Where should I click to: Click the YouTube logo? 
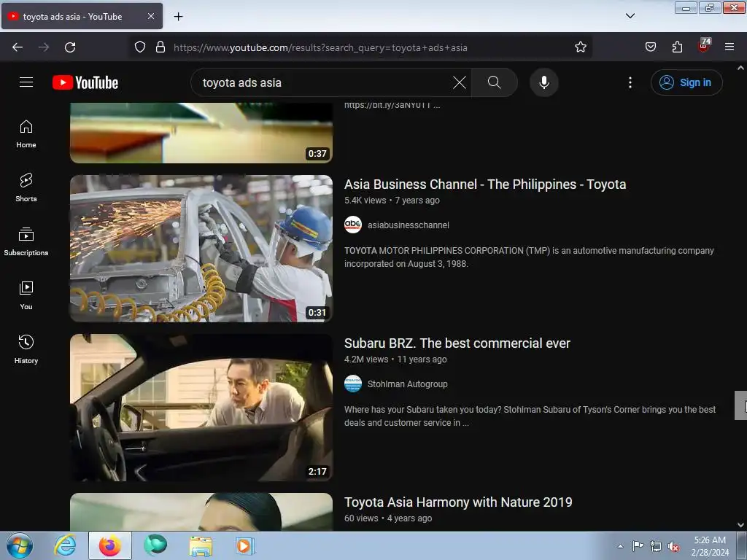click(85, 82)
